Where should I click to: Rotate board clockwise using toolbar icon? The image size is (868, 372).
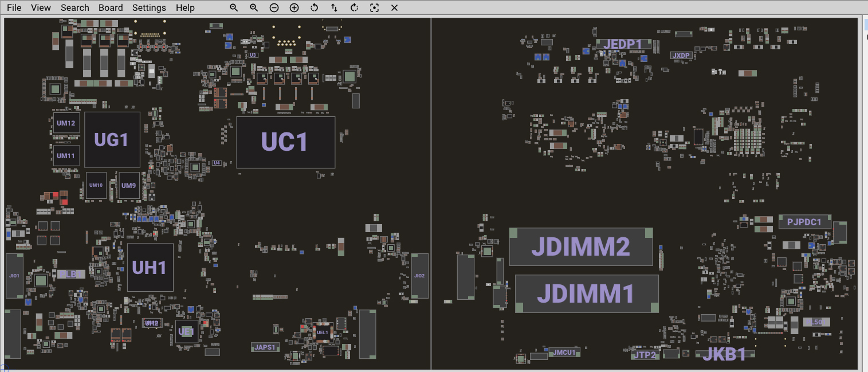pos(354,8)
